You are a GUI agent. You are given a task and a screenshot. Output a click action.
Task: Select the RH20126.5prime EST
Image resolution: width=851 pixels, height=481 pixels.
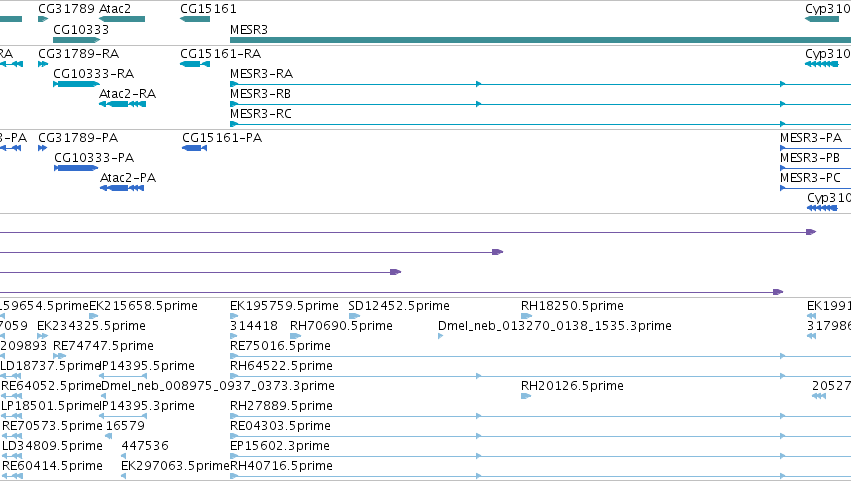pos(526,396)
